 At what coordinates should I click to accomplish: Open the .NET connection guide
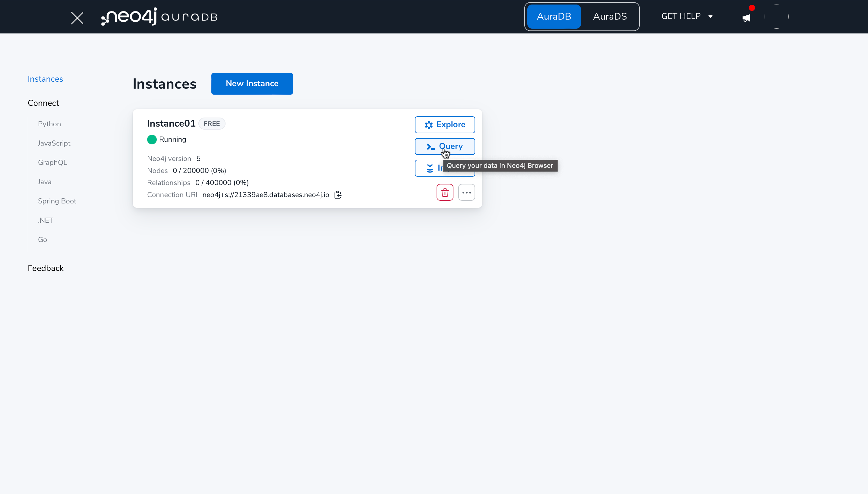point(46,221)
